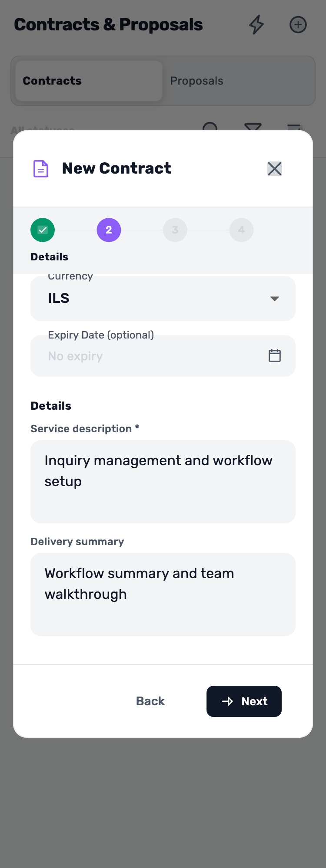This screenshot has width=326, height=868.
Task: Open the calendar picker for Expiry Date
Action: [275, 355]
